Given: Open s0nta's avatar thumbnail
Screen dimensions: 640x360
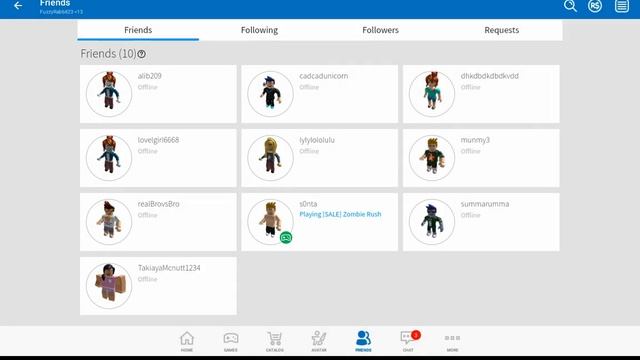Looking at the screenshot, I should click(270, 222).
